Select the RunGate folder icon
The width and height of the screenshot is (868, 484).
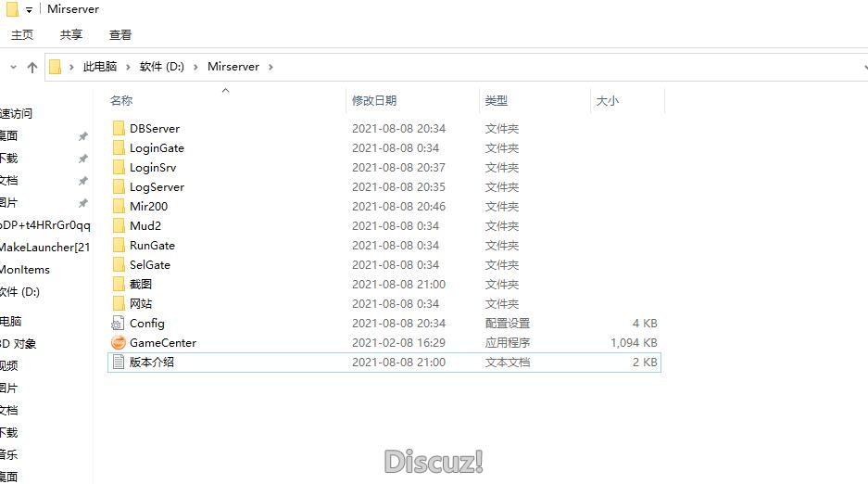click(119, 246)
